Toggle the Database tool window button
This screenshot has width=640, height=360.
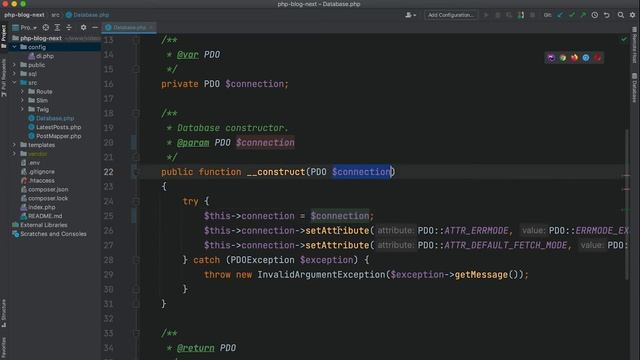(635, 87)
